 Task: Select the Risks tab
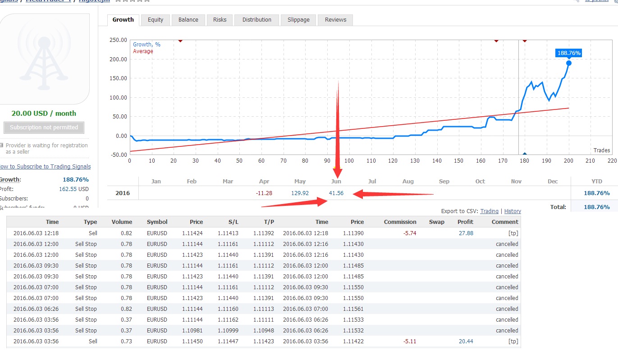[x=220, y=20]
